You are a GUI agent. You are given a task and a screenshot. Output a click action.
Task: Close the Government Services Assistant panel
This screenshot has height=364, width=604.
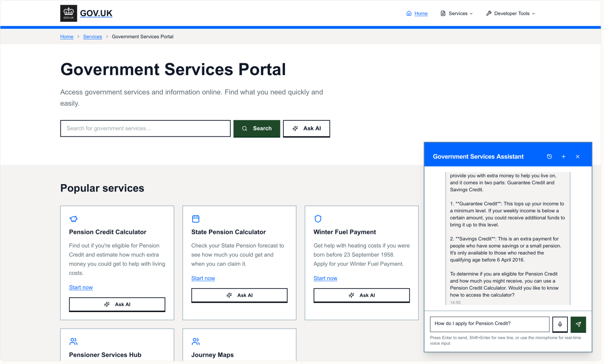tap(578, 156)
